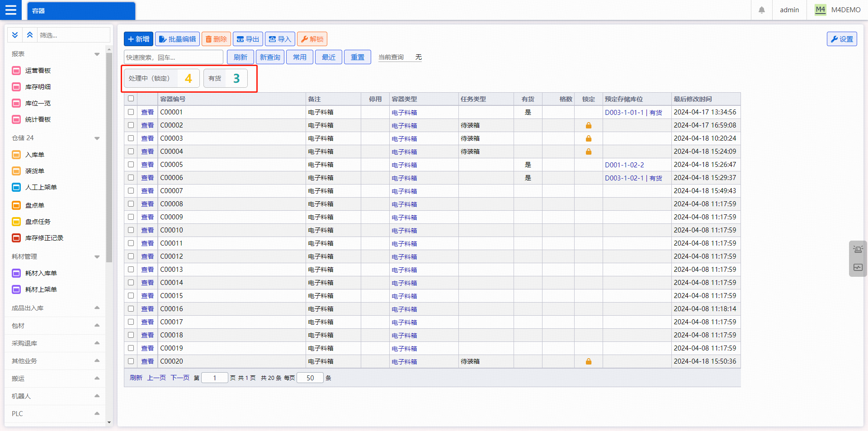Screen dimensions: 868x431
Task: Check the box for row C00001
Action: click(131, 112)
